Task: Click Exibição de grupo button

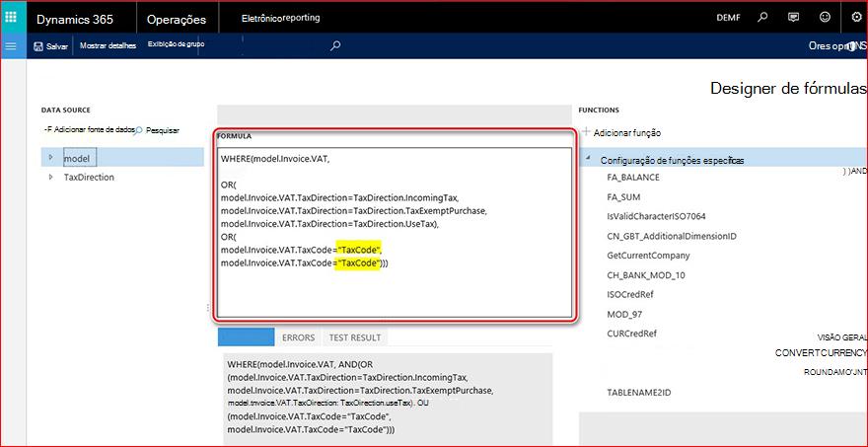Action: pyautogui.click(x=176, y=44)
